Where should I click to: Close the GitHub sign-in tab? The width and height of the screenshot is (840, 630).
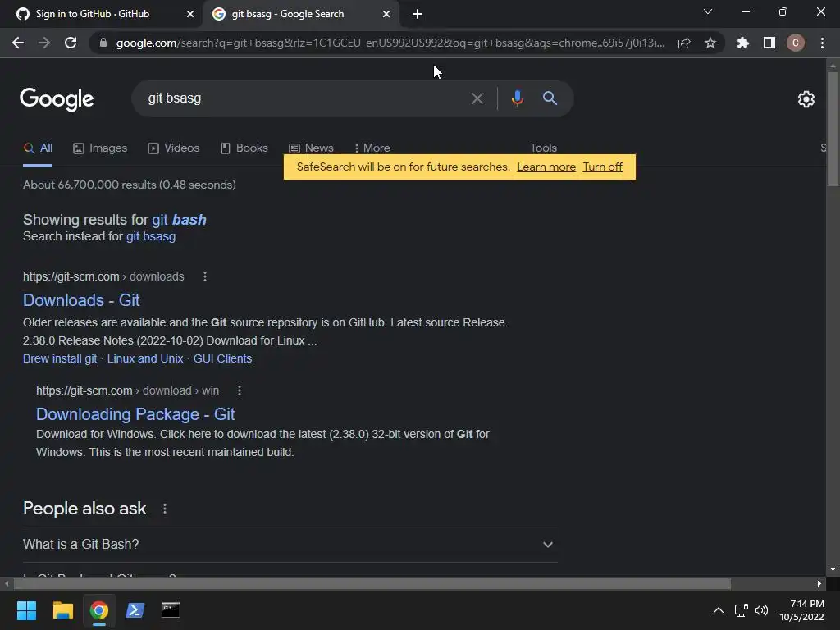click(190, 14)
